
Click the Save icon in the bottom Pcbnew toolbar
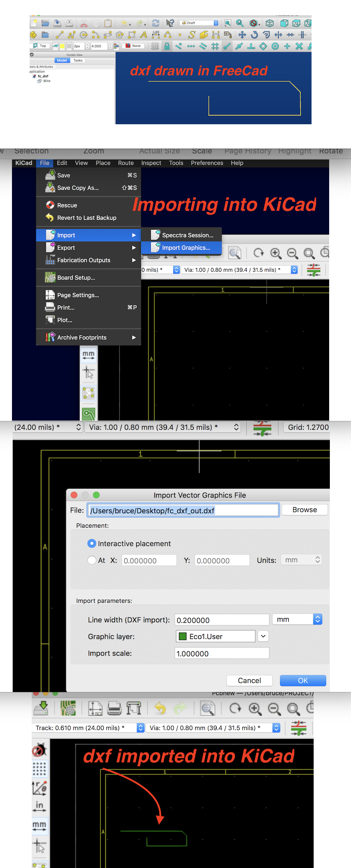point(41,708)
